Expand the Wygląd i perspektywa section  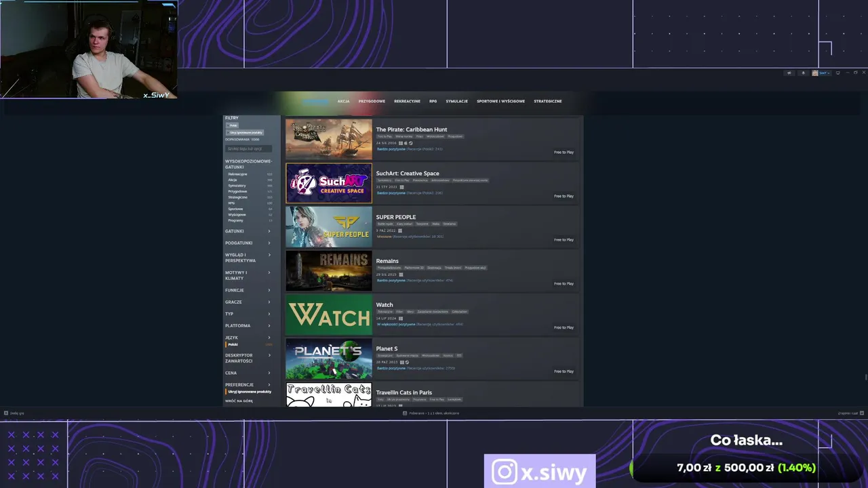pyautogui.click(x=248, y=258)
